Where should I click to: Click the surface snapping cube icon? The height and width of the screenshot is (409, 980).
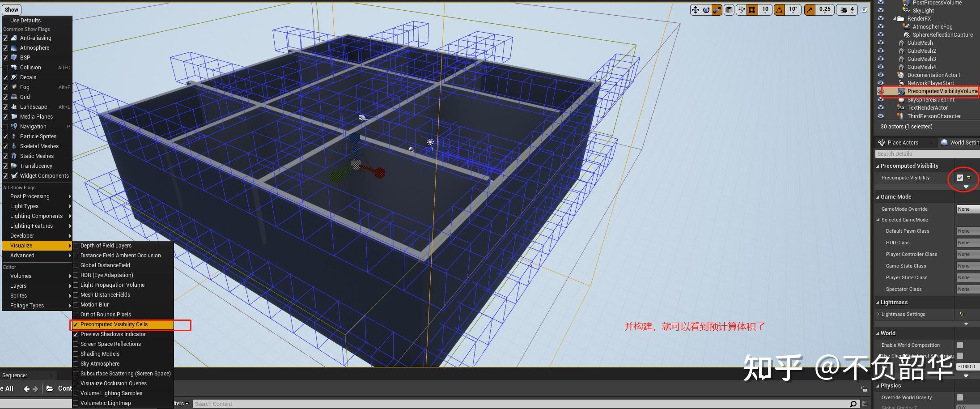(x=730, y=9)
